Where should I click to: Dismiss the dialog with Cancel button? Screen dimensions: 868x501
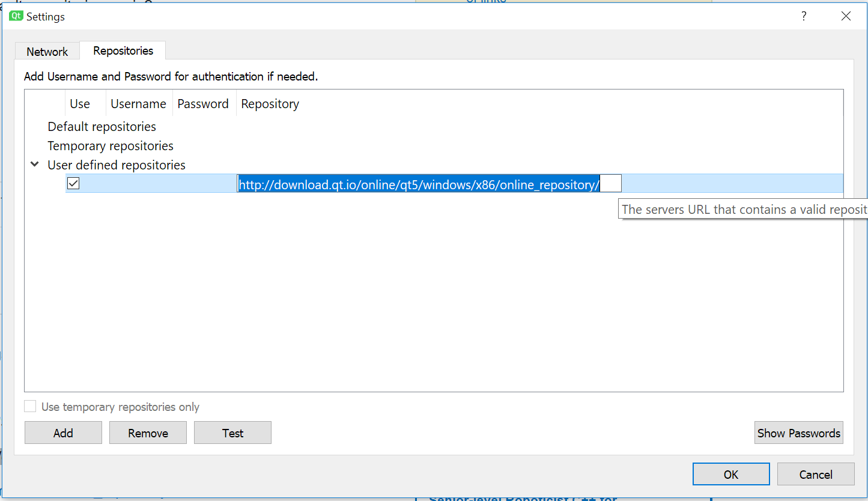coord(816,474)
